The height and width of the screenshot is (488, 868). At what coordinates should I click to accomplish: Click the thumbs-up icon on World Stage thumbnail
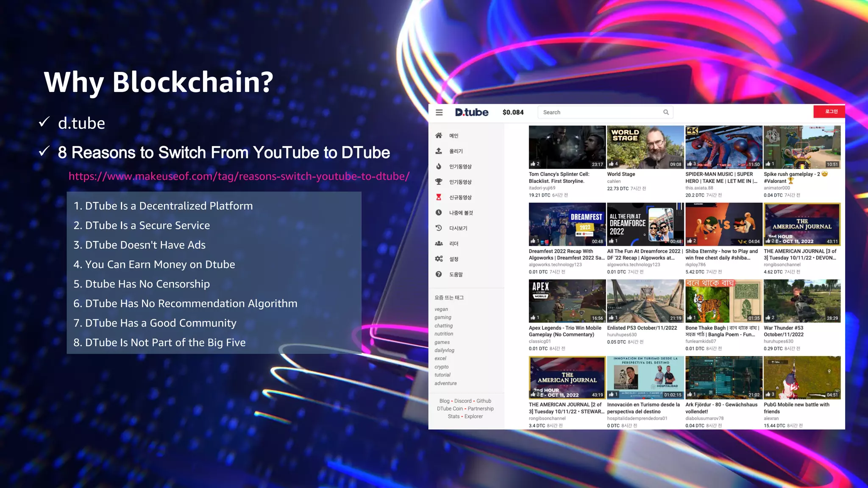coord(611,164)
